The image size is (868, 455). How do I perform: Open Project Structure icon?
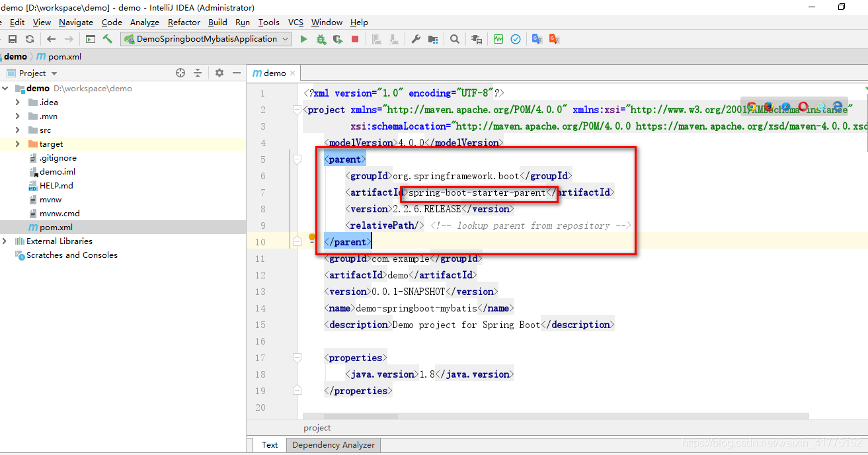point(433,39)
